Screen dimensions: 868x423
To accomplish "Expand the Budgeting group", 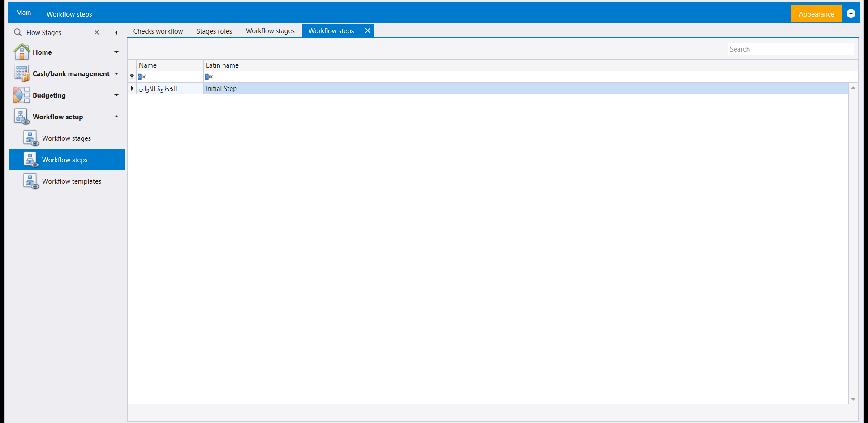I will 116,95.
